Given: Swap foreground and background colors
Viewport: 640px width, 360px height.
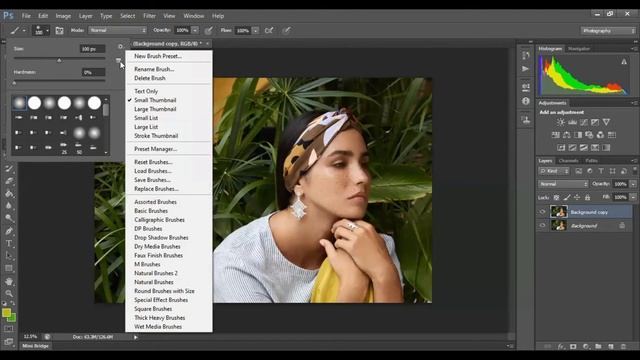Looking at the screenshot, I should (x=13, y=303).
